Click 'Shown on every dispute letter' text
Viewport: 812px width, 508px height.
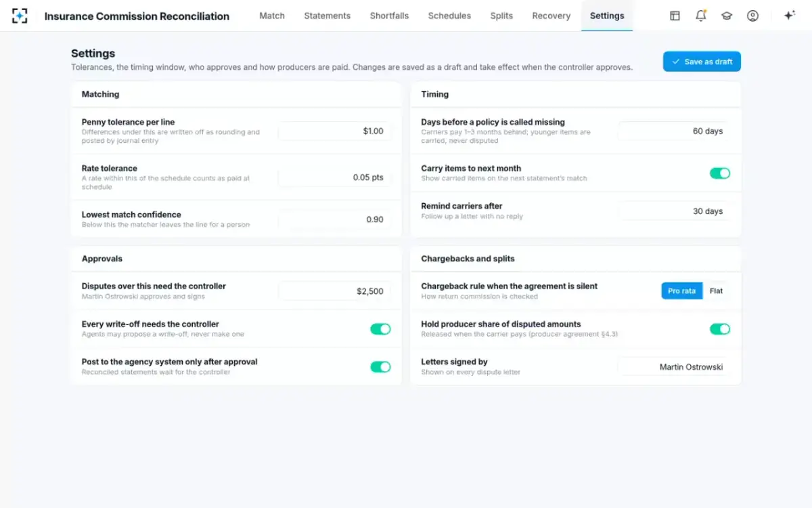point(470,373)
